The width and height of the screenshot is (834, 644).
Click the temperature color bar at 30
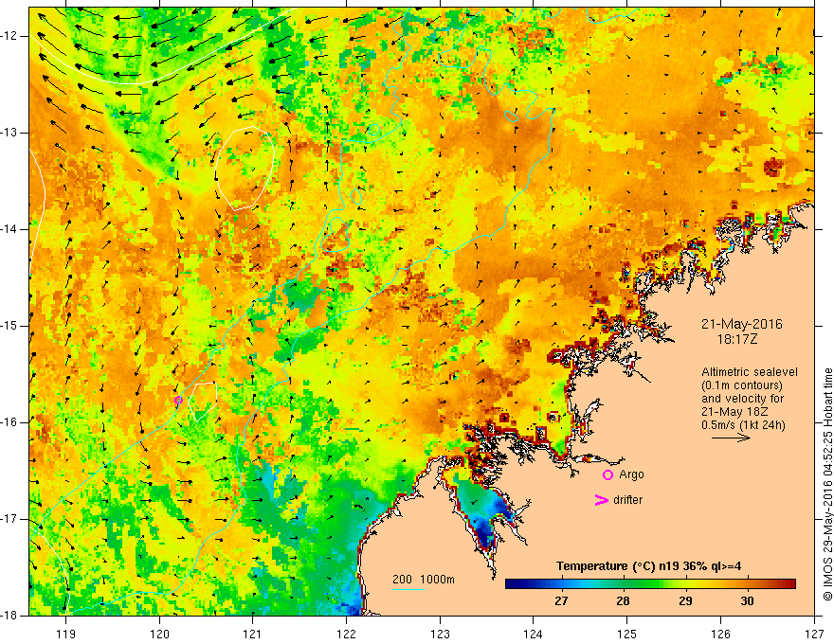[748, 584]
